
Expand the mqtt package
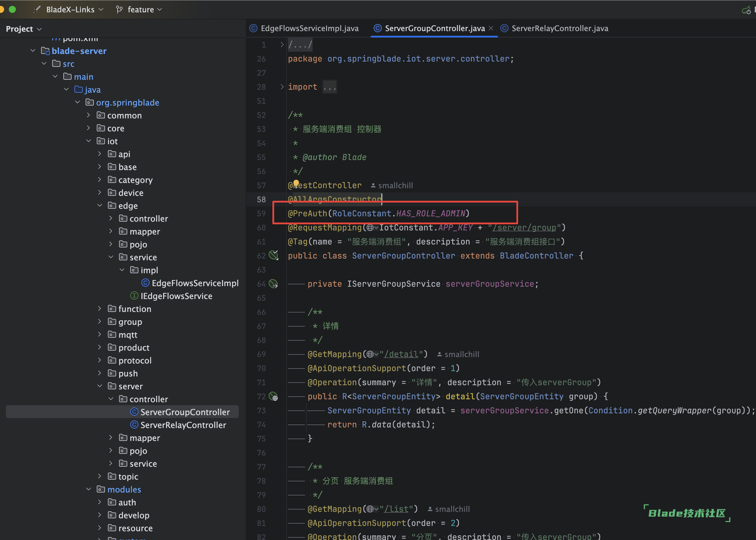99,334
